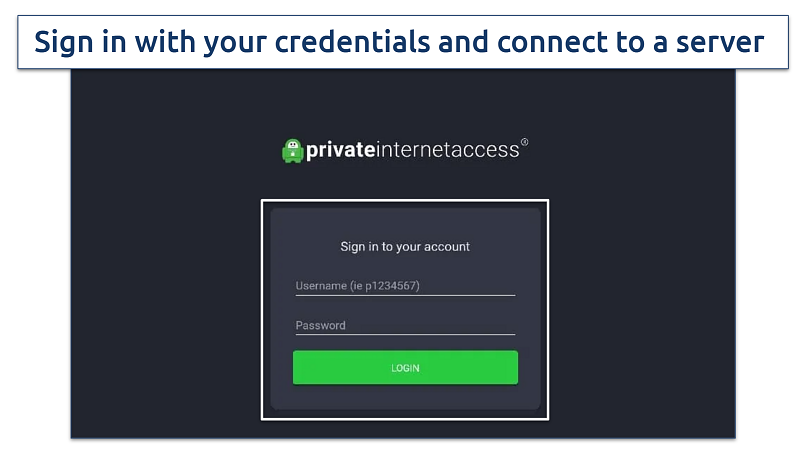Click the registered trademark symbol beside the logo
This screenshot has width=806, height=453.
[x=525, y=143]
